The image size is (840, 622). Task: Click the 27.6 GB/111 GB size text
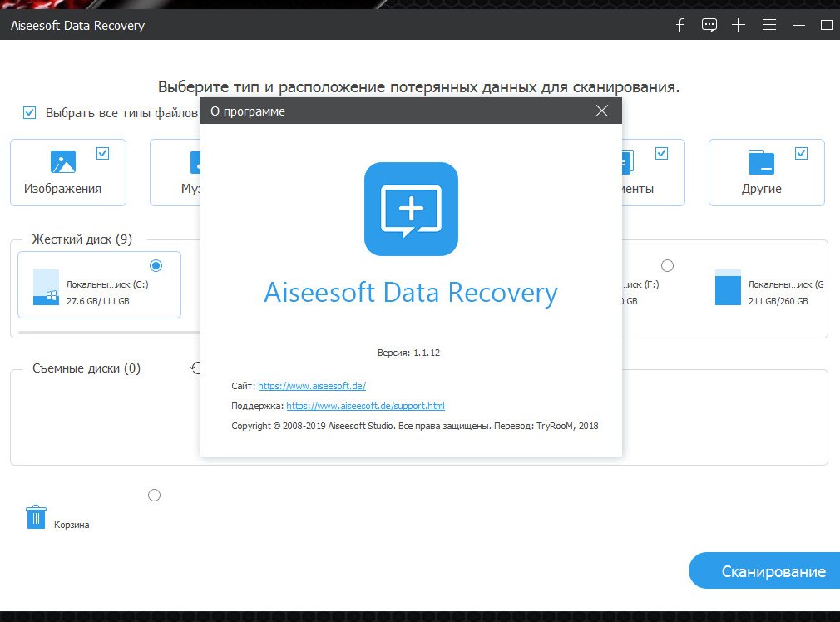tap(98, 301)
